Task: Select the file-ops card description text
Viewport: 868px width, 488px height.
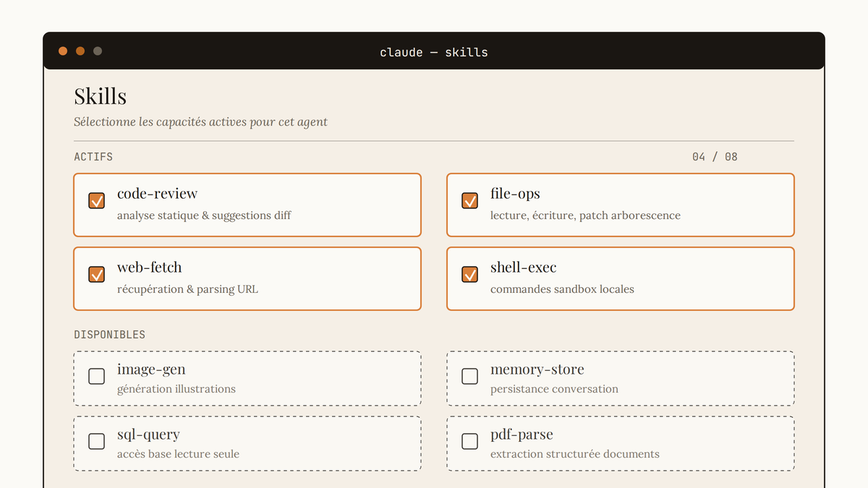Action: [585, 215]
